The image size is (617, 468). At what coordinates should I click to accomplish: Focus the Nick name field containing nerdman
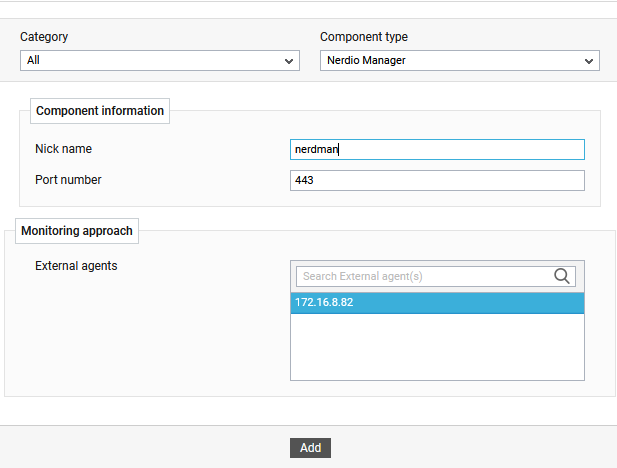pos(437,150)
